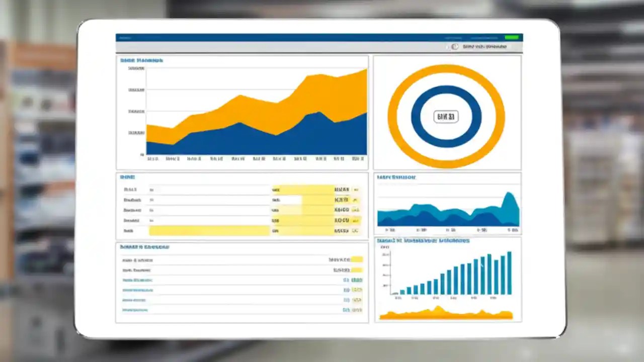Open the first blue link in the bottom-left panel
This screenshot has width=644, height=362.
pyautogui.click(x=138, y=280)
